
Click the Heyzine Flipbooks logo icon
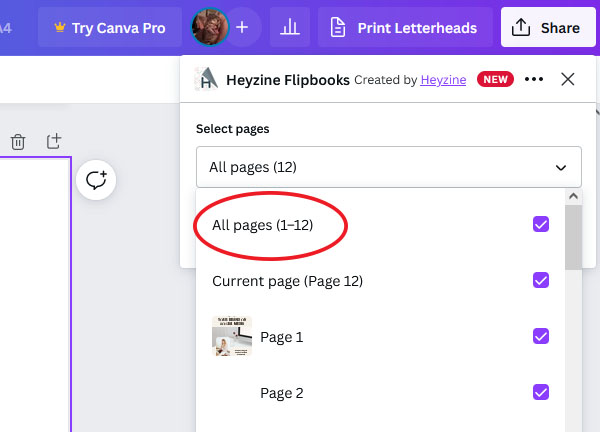tap(206, 80)
